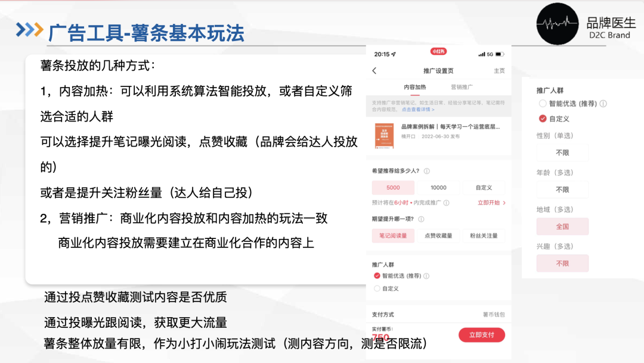Select 智能优选 radio in phone screen
Image resolution: width=644 pixels, height=363 pixels.
(x=377, y=275)
